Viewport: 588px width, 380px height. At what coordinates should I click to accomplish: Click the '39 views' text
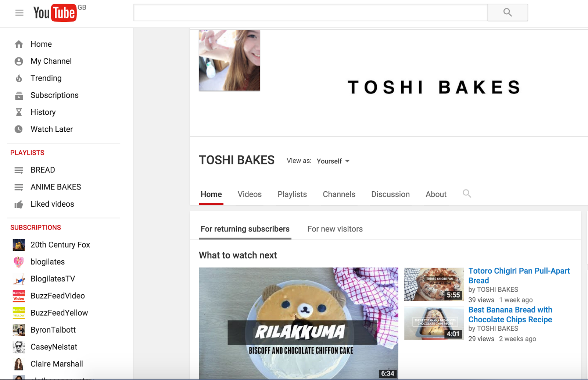coord(481,300)
